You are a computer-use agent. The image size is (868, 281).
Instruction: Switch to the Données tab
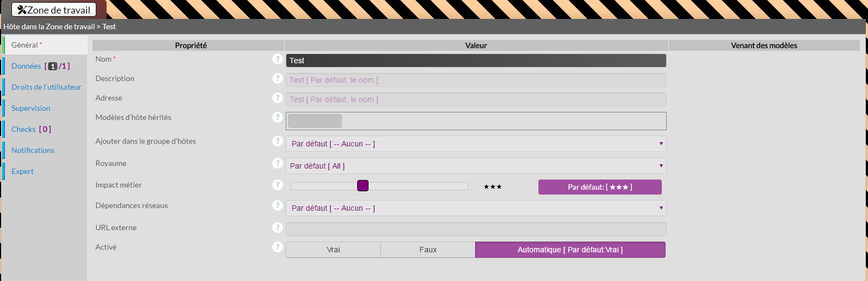[x=26, y=66]
